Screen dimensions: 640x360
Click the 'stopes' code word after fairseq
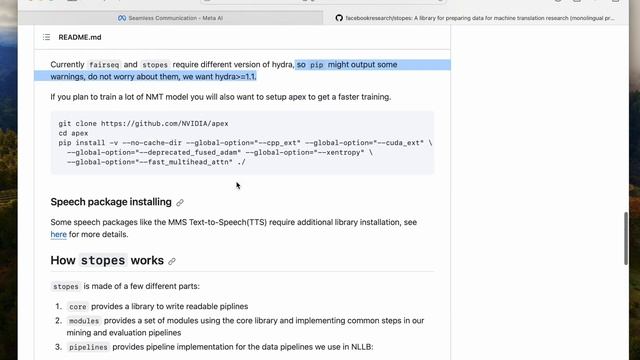[x=155, y=65]
